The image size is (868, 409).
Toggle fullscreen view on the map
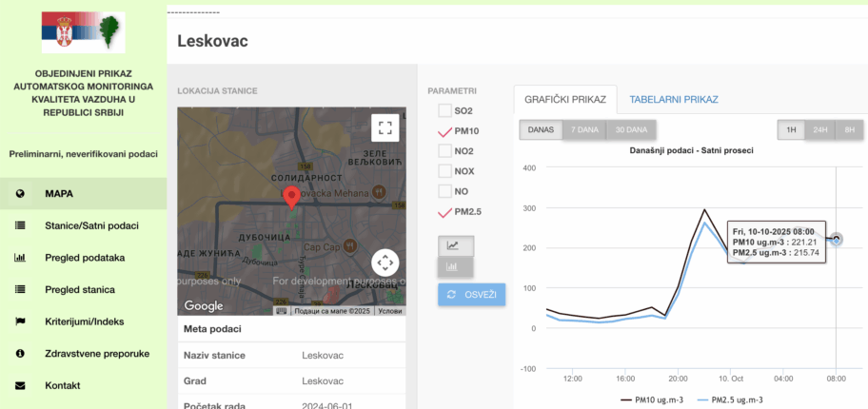pyautogui.click(x=385, y=127)
